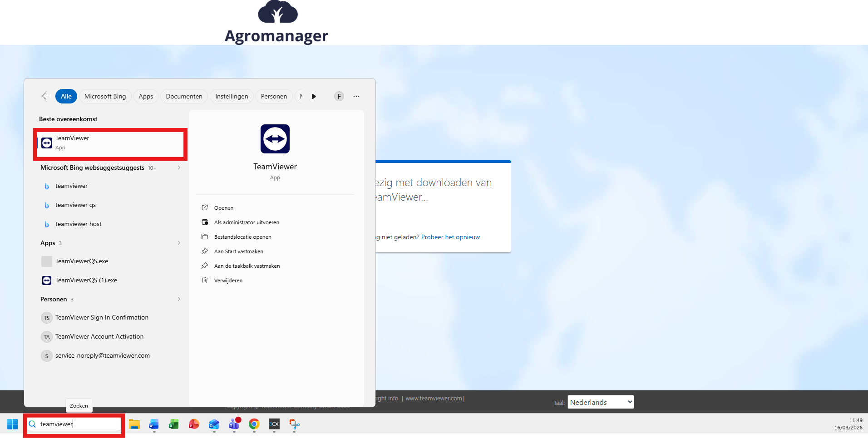The image size is (868, 438).
Task: Click the 'Probeer het opnieuw' link
Action: pyautogui.click(x=450, y=237)
